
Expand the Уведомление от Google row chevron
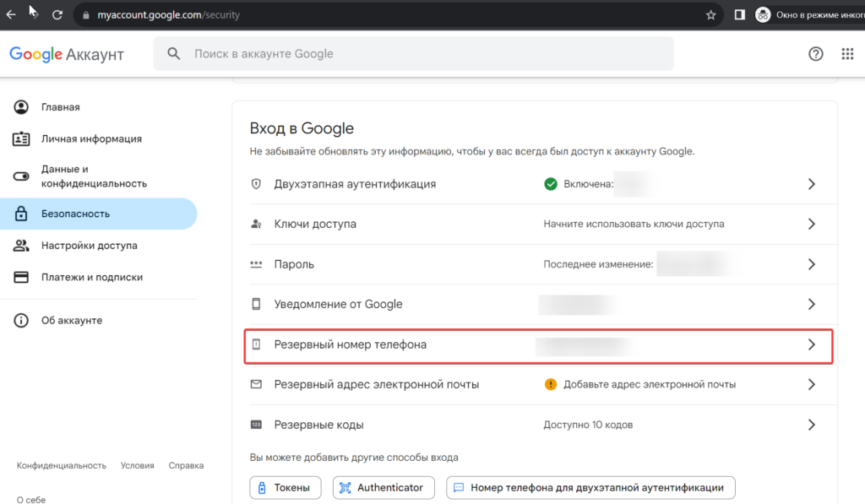point(812,304)
